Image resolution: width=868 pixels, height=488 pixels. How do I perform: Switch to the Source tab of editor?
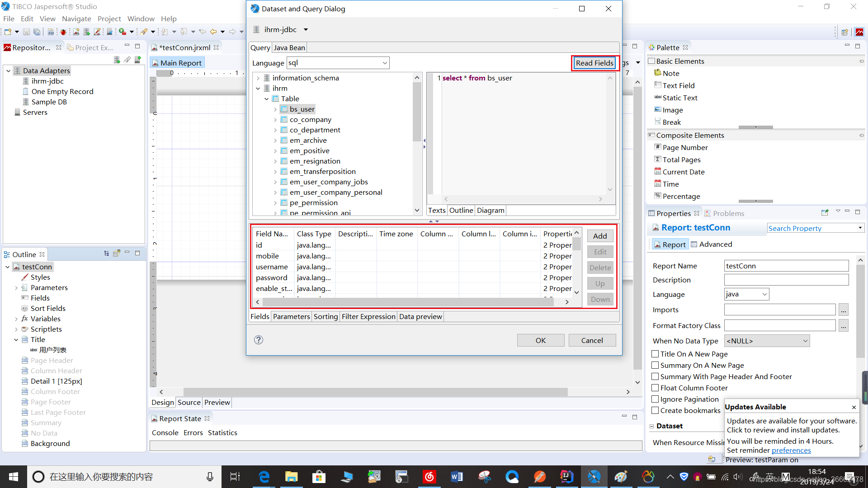(189, 402)
